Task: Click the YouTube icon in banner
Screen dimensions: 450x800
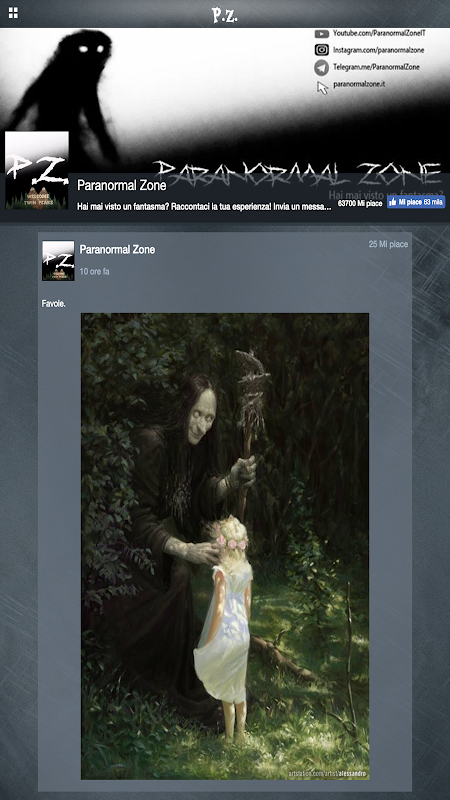Action: click(x=321, y=34)
